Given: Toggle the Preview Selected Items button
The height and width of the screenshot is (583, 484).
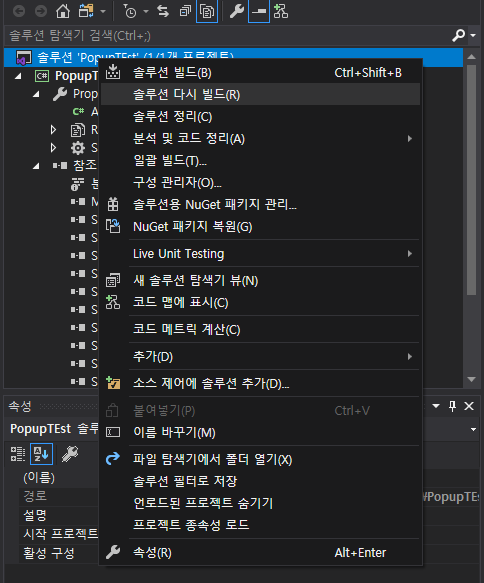Looking at the screenshot, I should tap(259, 12).
